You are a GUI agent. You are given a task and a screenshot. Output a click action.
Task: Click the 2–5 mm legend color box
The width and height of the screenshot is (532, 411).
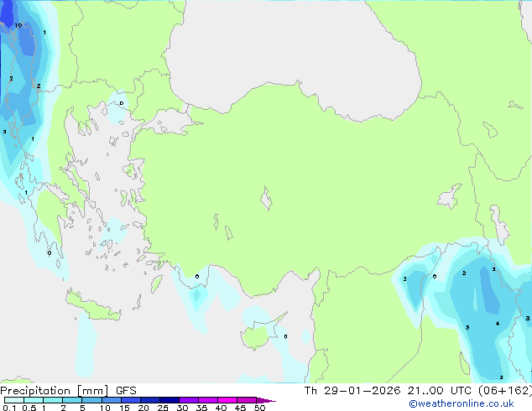72,400
